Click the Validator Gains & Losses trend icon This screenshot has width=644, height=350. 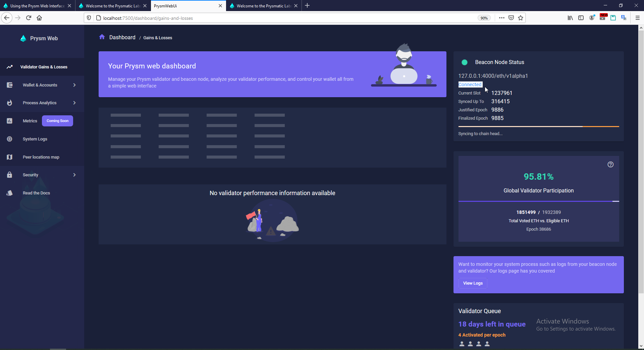click(x=10, y=67)
